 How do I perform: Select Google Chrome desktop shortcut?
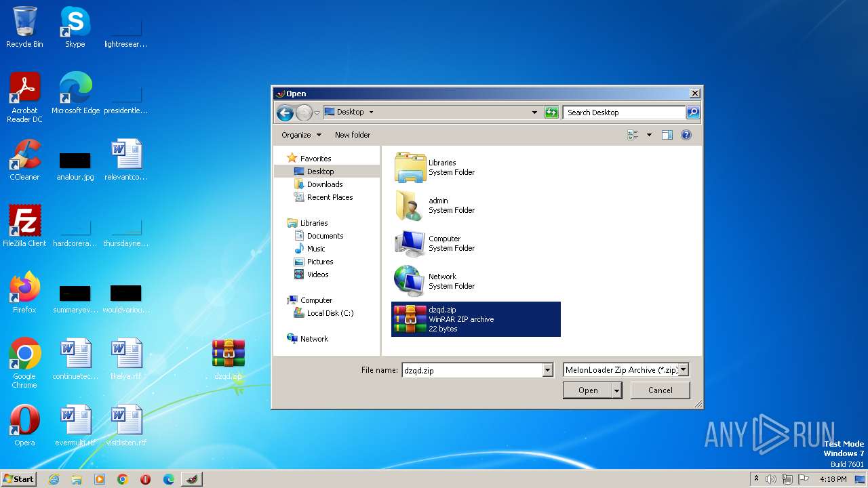point(24,363)
